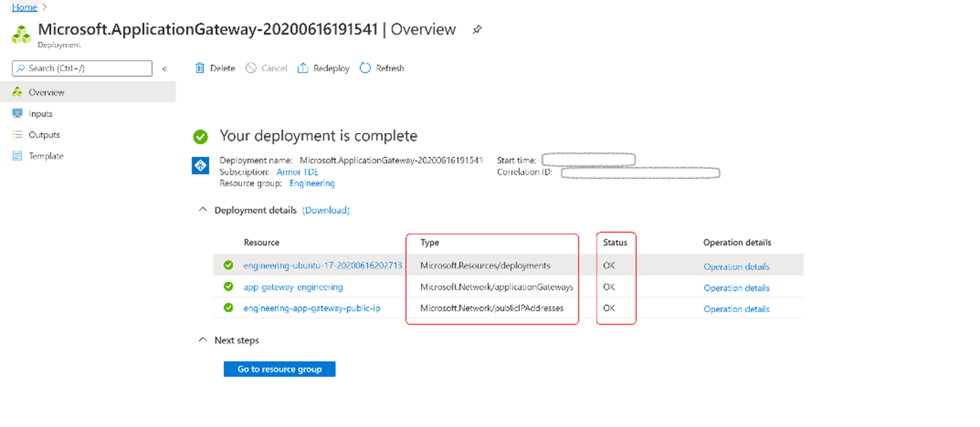Image resolution: width=980 pixels, height=427 pixels.
Task: Collapse the Deployment details section
Action: (x=203, y=210)
